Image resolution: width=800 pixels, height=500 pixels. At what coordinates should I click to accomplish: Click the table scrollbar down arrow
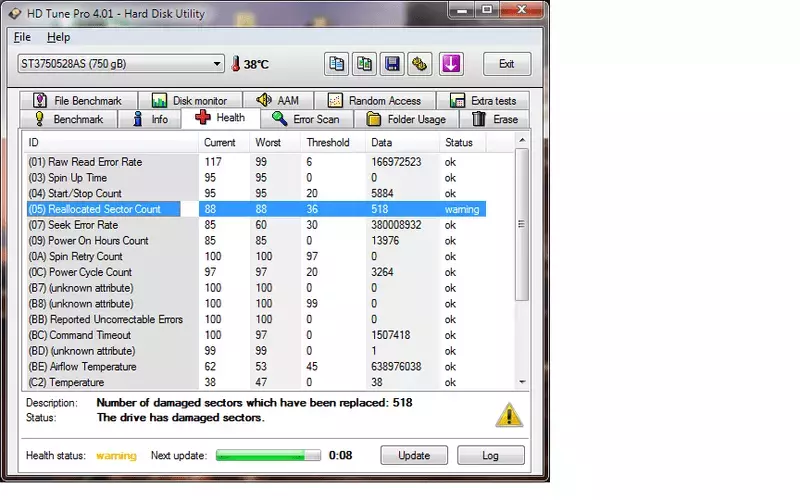coord(522,382)
